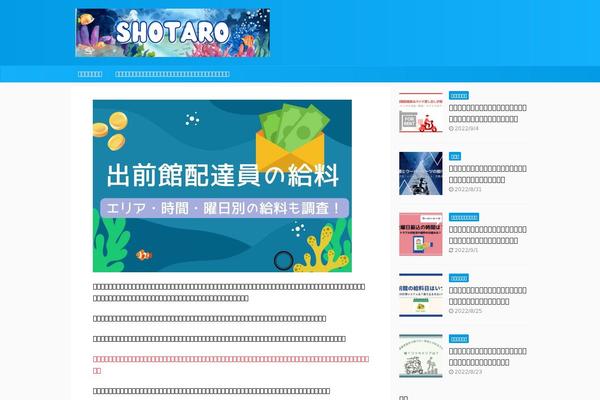This screenshot has height=400, width=600.
Task: Click the clock icon beside 2022/8/23
Action: click(451, 372)
